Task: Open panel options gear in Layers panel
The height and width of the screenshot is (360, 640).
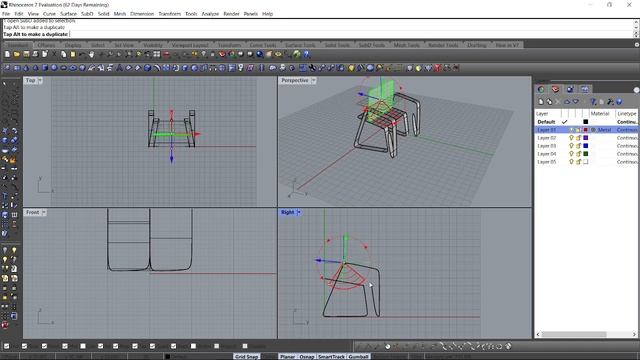Action: pyautogui.click(x=636, y=89)
